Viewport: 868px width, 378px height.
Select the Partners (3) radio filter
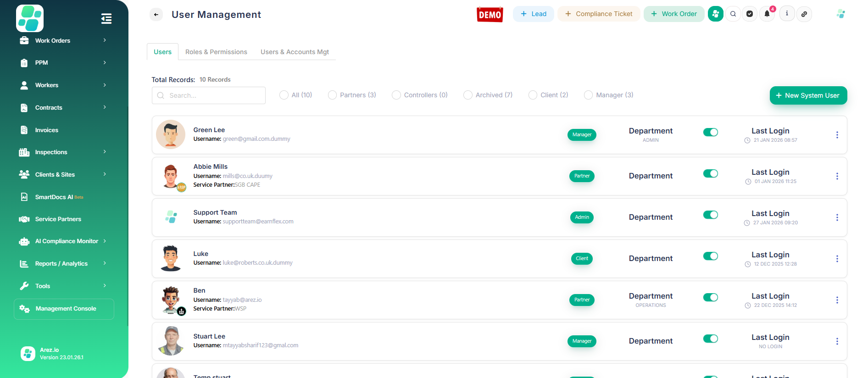(333, 95)
